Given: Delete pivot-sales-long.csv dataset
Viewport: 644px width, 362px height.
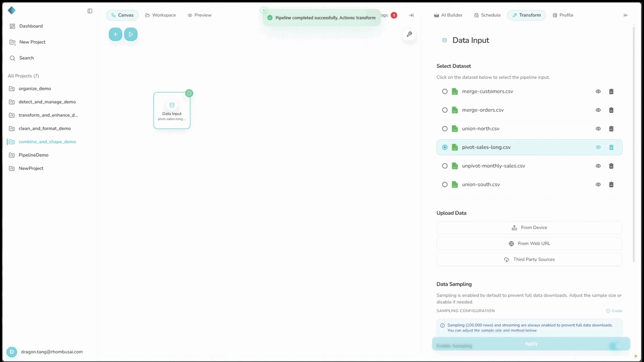Looking at the screenshot, I should coord(611,147).
